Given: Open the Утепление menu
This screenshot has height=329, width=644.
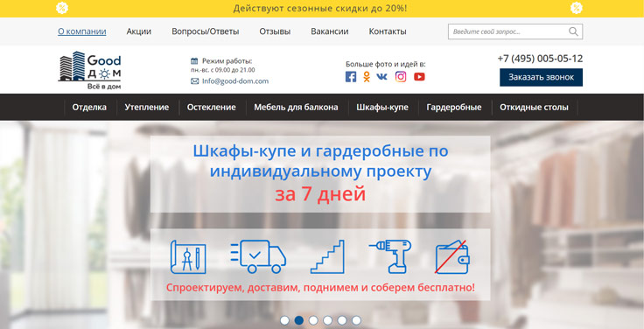Looking at the screenshot, I should tap(147, 108).
